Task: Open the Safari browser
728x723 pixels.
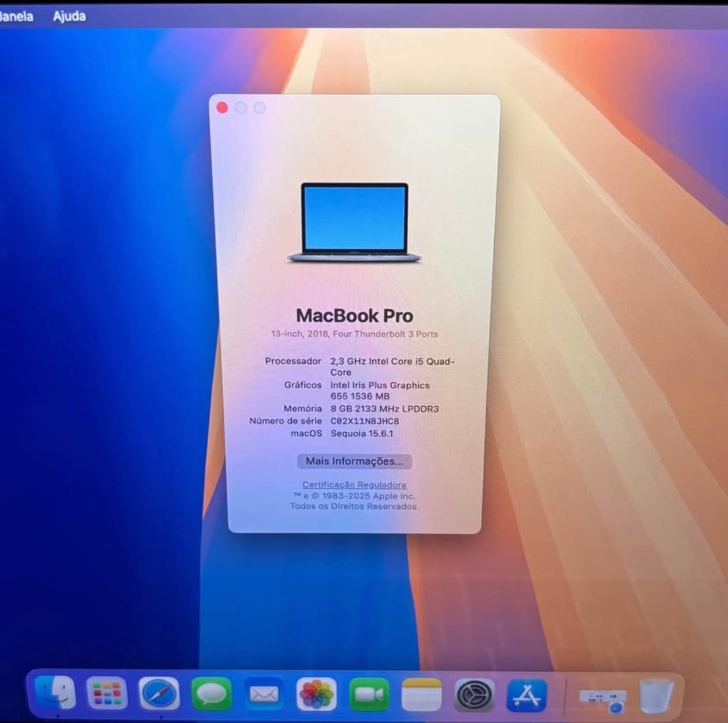Action: pyautogui.click(x=159, y=694)
